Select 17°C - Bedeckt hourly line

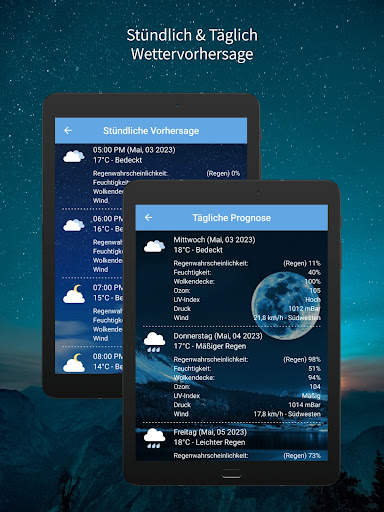tap(117, 160)
